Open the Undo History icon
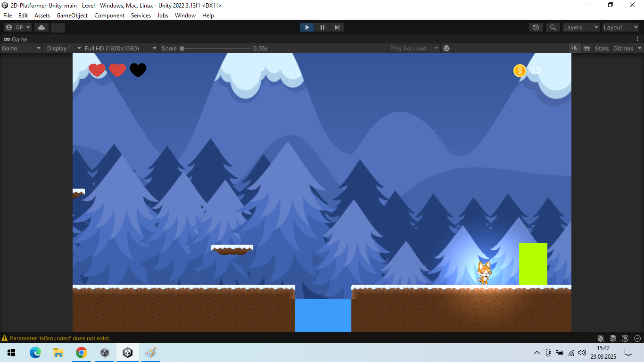The image size is (644, 362). [x=536, y=27]
